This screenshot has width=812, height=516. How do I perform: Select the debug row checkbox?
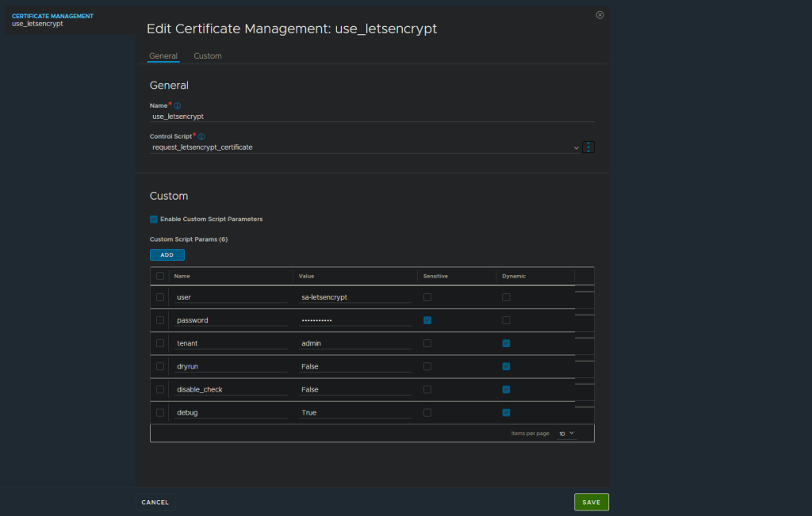[x=160, y=412]
